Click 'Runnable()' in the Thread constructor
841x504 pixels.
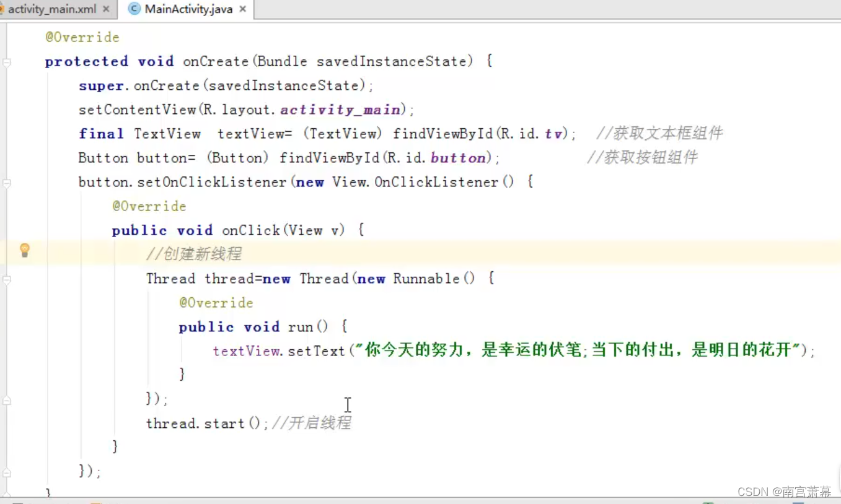point(434,279)
